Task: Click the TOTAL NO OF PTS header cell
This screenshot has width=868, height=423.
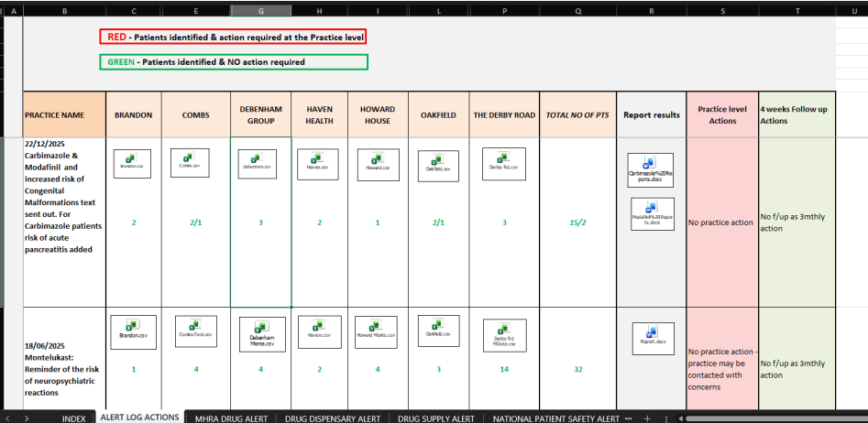Action: tap(577, 114)
